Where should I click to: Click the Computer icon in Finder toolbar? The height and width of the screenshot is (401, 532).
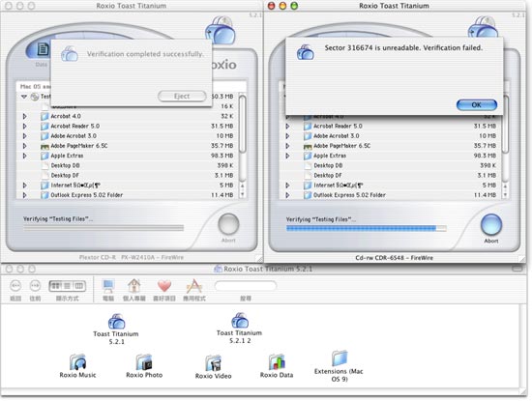(108, 286)
